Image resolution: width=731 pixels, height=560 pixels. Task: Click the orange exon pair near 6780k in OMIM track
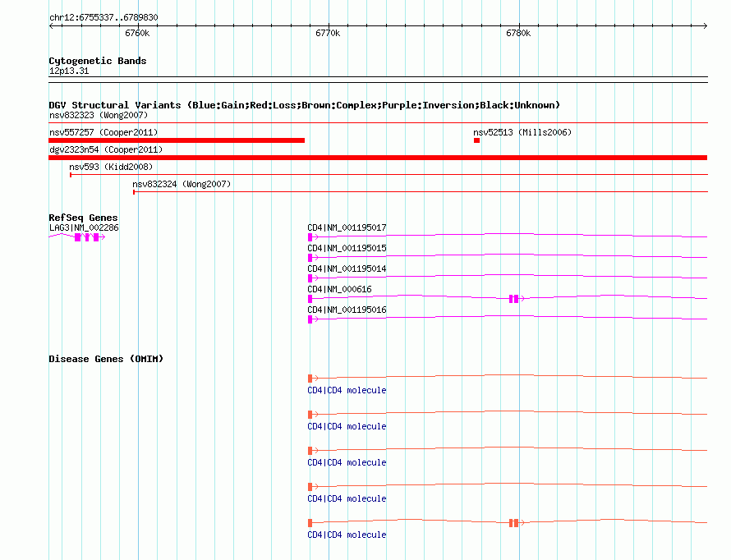[513, 523]
